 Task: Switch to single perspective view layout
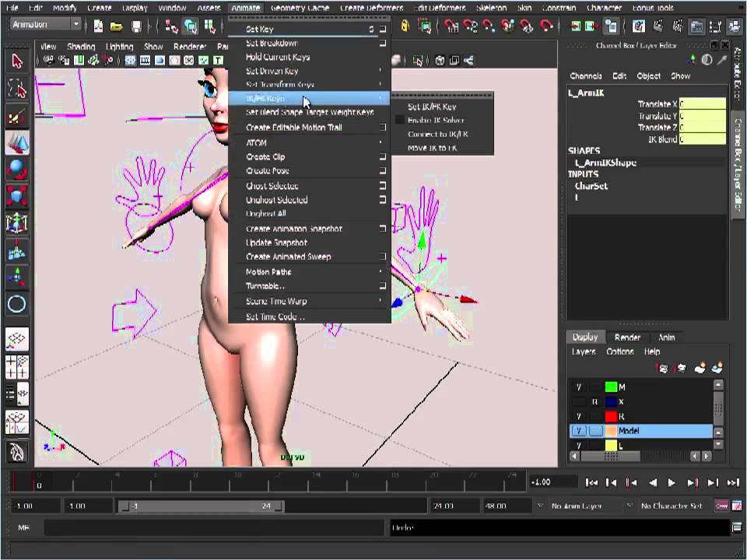pos(17,339)
